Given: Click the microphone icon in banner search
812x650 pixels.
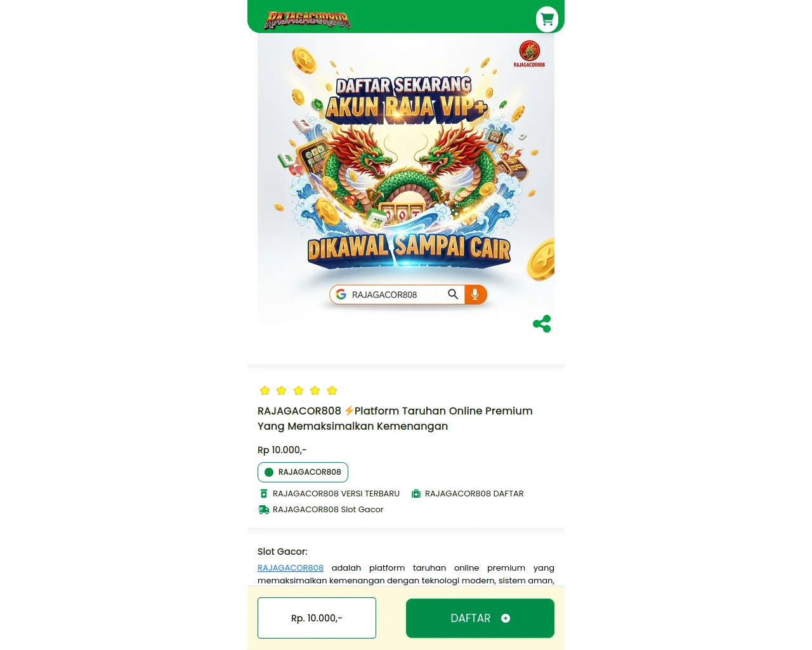Looking at the screenshot, I should tap(475, 295).
